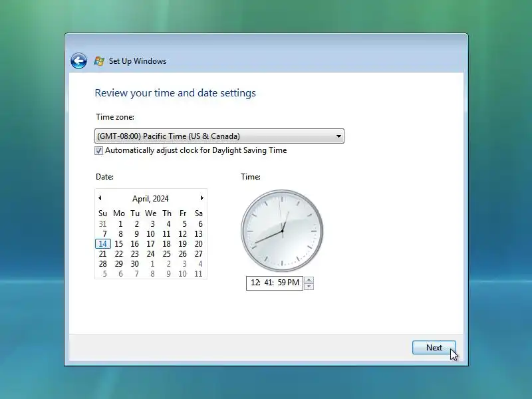
Task: Select grayed May 11 in last row
Action: pos(198,274)
